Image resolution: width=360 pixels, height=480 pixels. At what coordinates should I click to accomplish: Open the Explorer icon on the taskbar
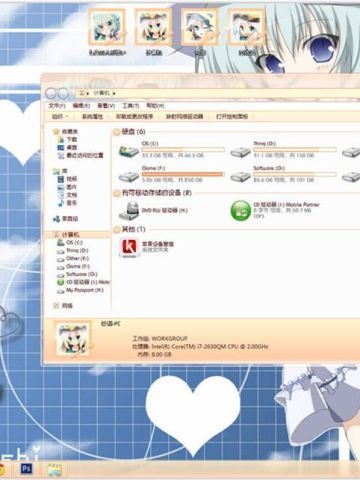[54, 470]
